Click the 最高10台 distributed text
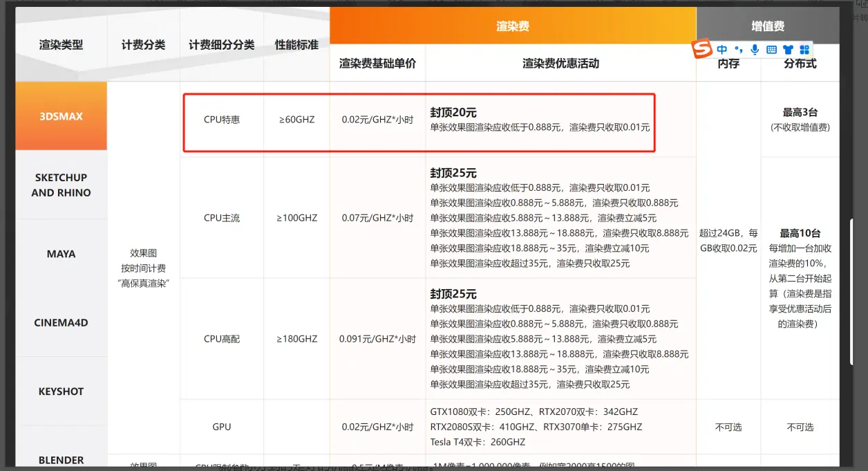The width and height of the screenshot is (868, 471). click(800, 233)
